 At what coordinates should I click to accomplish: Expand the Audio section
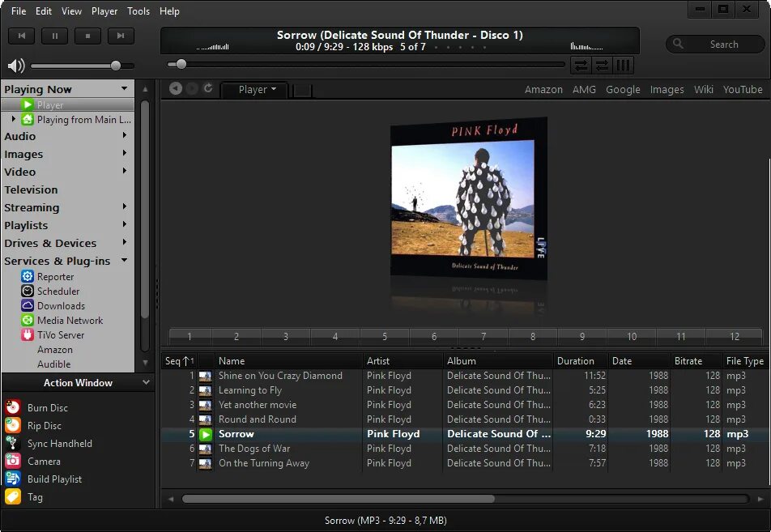pos(125,135)
